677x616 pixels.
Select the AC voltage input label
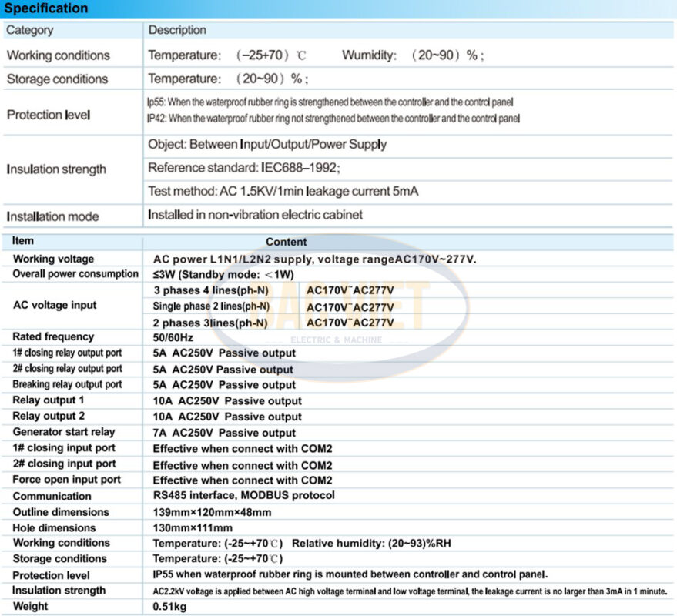click(x=55, y=305)
